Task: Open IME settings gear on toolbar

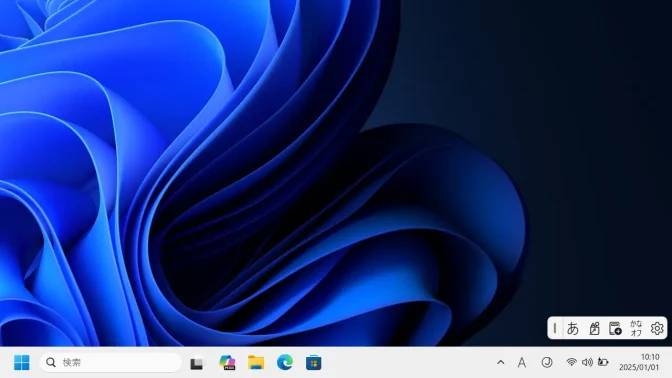Action: click(x=657, y=328)
